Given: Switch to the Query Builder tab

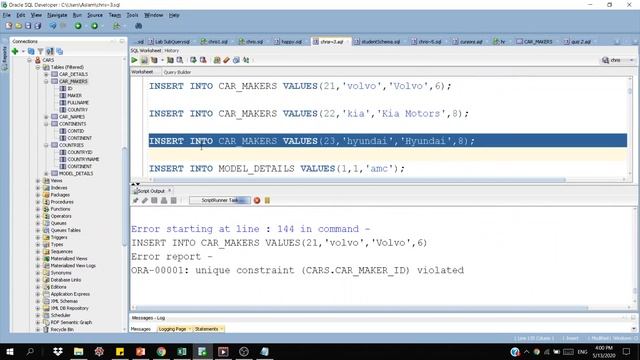Looking at the screenshot, I should pyautogui.click(x=177, y=72).
